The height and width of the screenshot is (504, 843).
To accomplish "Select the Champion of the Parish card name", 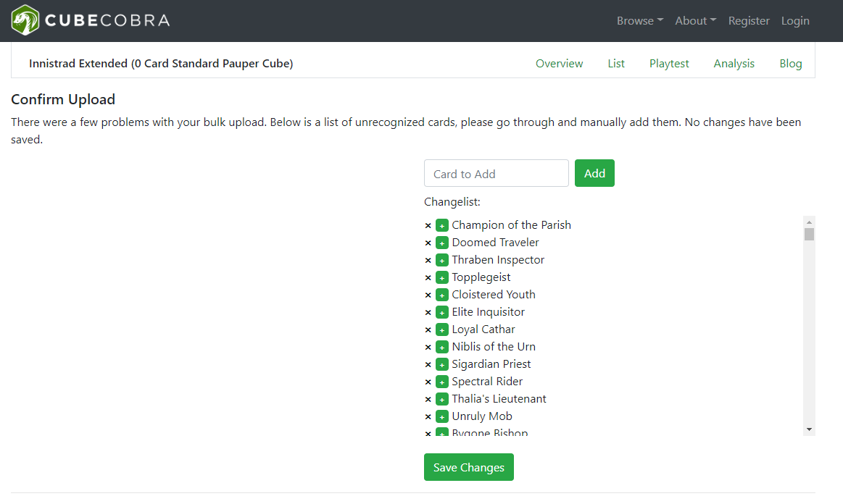I will click(511, 225).
